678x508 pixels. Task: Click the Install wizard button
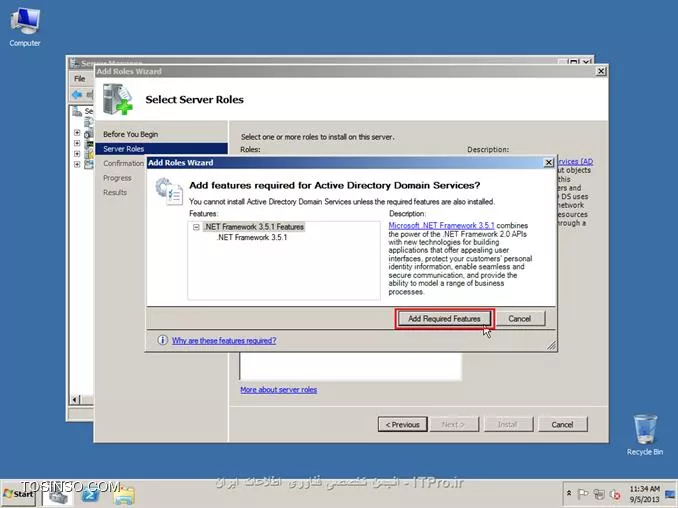pyautogui.click(x=508, y=425)
